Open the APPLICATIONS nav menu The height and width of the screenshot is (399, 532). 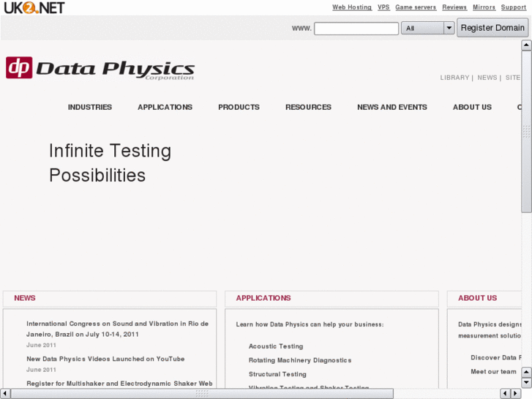pos(165,108)
